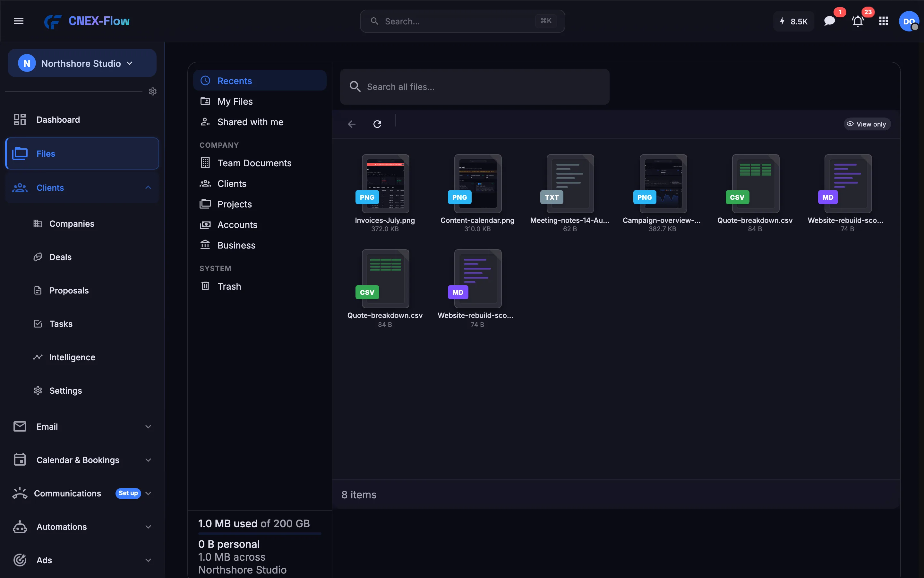924x578 pixels.
Task: Click the 0 B personal text
Action: (x=229, y=544)
